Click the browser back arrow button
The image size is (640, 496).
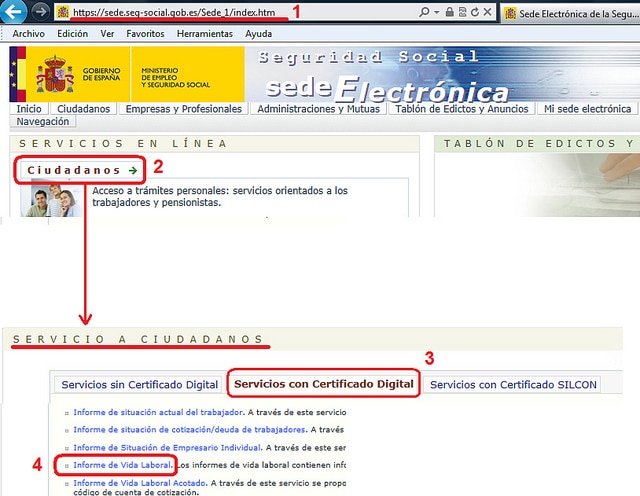[x=15, y=12]
